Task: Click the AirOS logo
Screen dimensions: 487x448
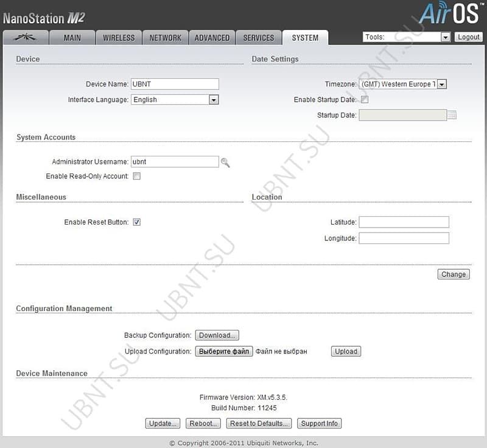Action: tap(450, 13)
